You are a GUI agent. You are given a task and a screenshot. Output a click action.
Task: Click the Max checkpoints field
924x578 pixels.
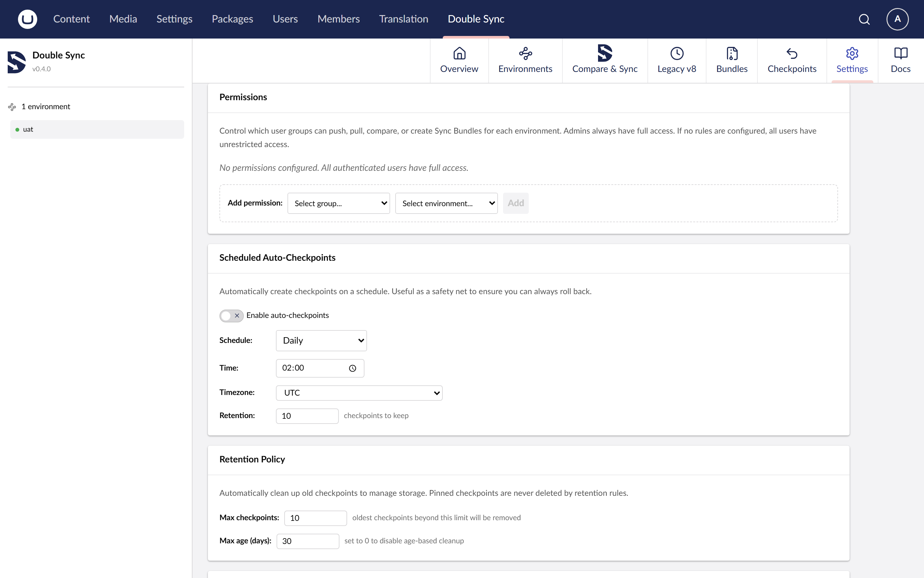click(x=316, y=518)
